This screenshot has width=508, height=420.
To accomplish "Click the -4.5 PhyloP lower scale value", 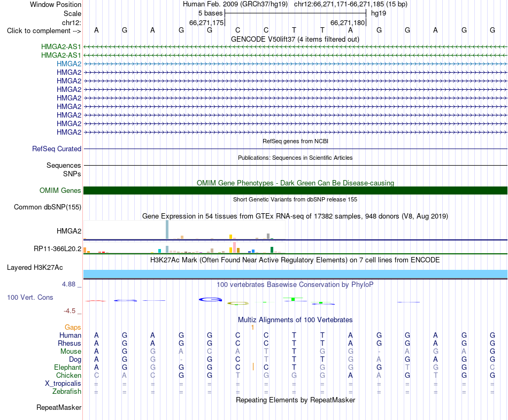I will pos(70,311).
